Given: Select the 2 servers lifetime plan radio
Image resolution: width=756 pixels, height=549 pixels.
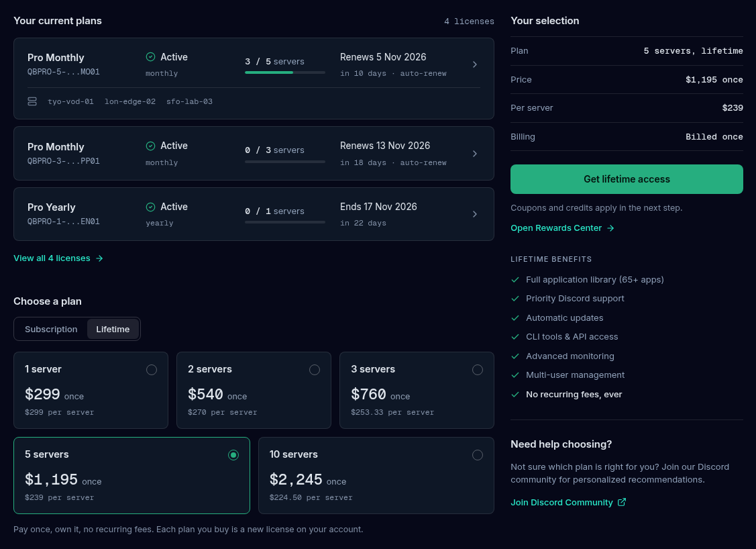Looking at the screenshot, I should 315,370.
